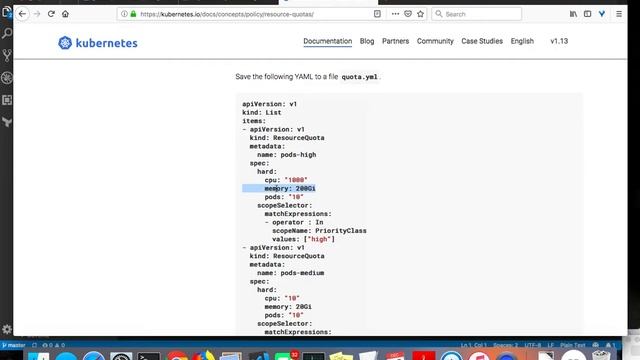The height and width of the screenshot is (360, 640).
Task: Click the kubernetes wordmark link
Action: click(107, 43)
